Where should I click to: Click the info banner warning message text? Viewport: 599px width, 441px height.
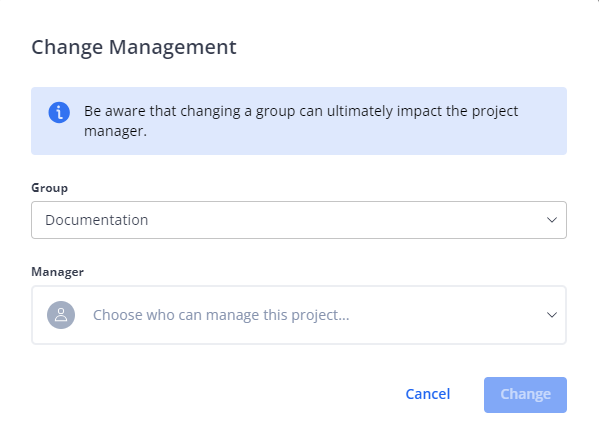click(x=301, y=121)
